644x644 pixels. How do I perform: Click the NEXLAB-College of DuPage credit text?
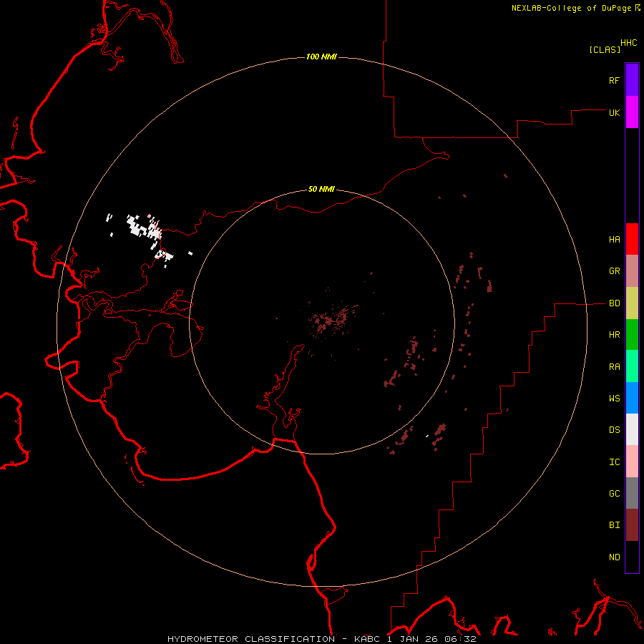point(571,8)
